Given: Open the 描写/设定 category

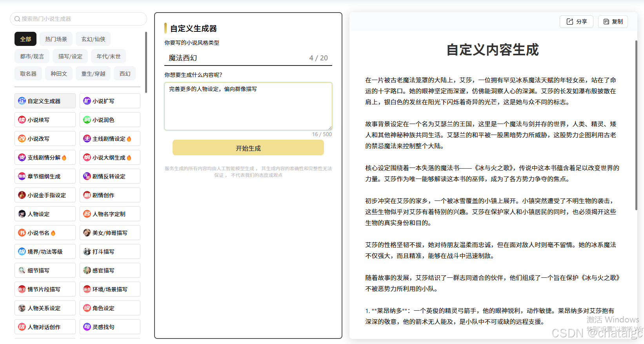Looking at the screenshot, I should [x=71, y=56].
